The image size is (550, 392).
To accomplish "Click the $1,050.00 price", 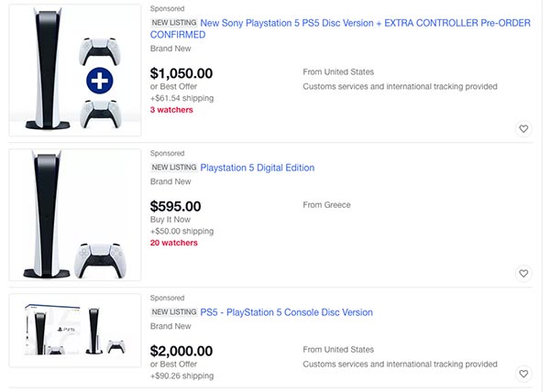I will point(181,74).
